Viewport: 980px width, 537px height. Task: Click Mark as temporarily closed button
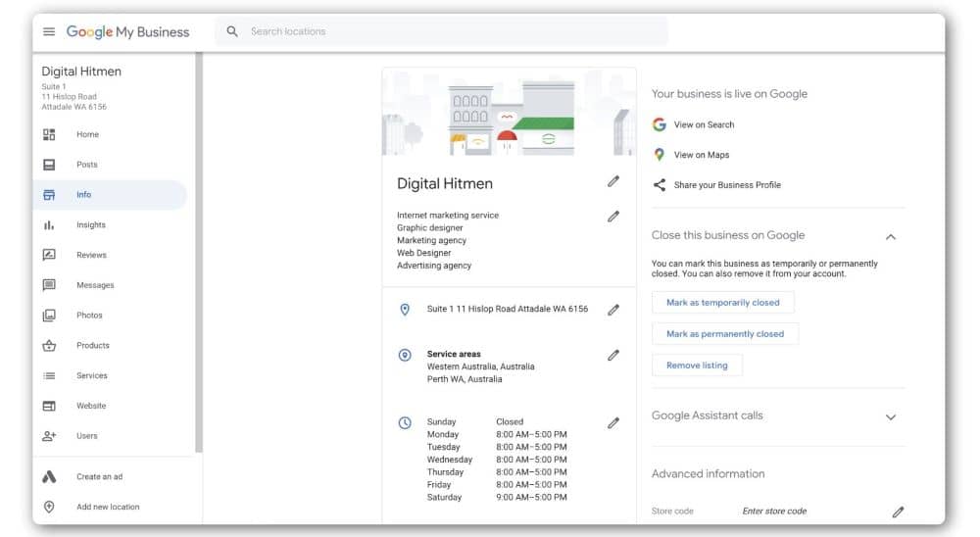coord(722,303)
